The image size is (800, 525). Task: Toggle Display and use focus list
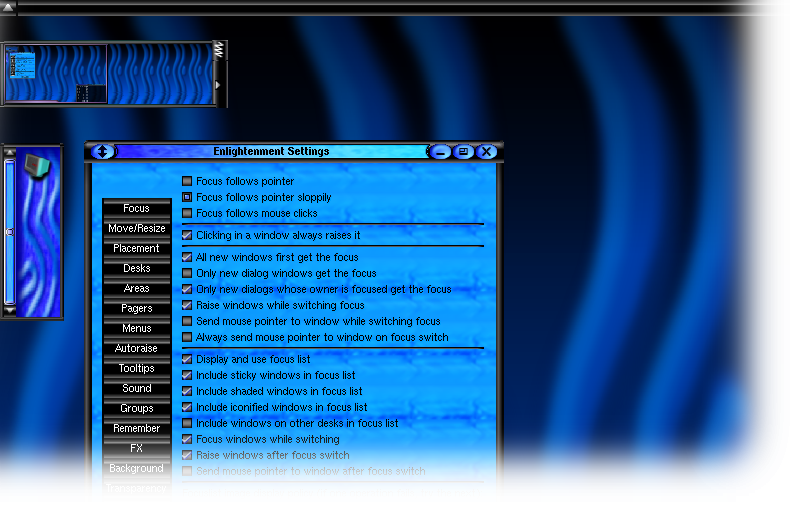[187, 359]
